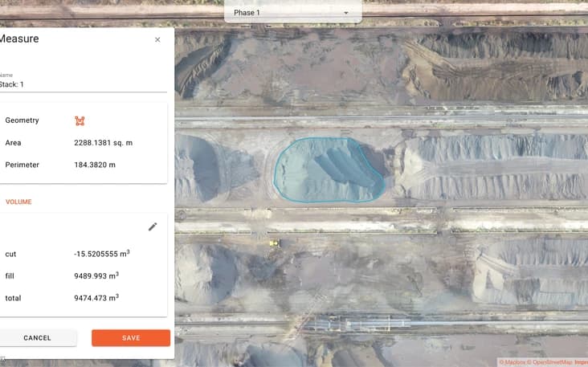Viewport: 588px width, 367px height.
Task: Click the Measure panel title
Action: (19, 39)
